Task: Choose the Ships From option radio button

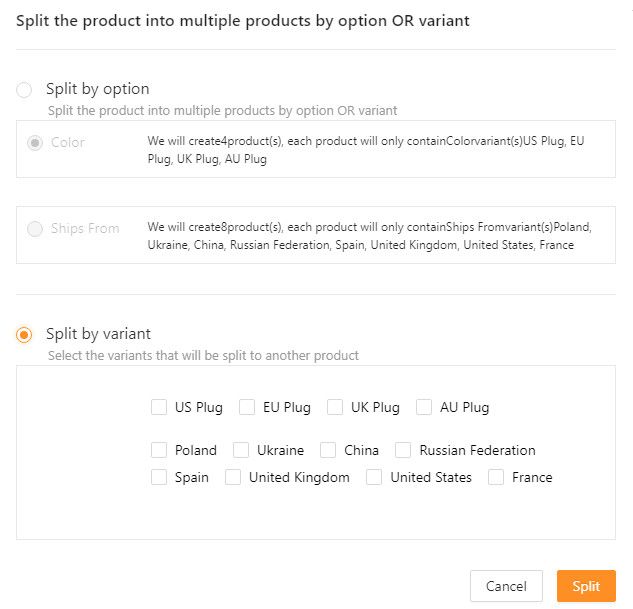Action: 36,229
